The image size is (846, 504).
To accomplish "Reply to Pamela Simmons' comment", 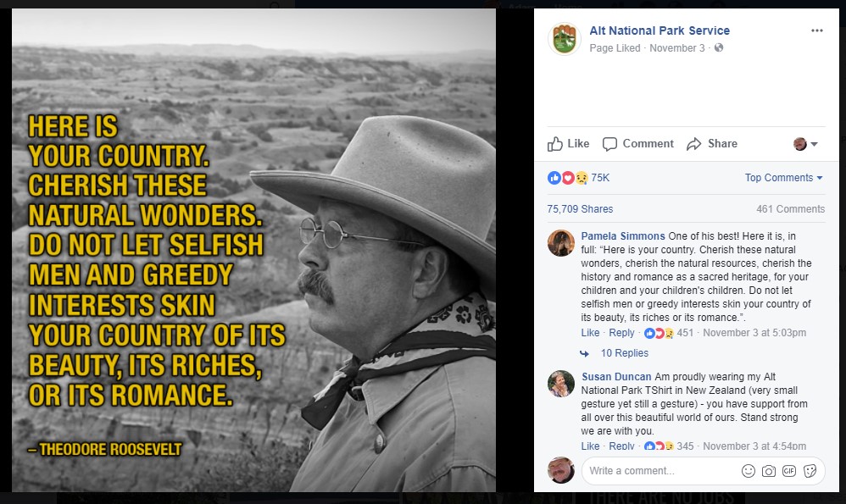I will (621, 333).
